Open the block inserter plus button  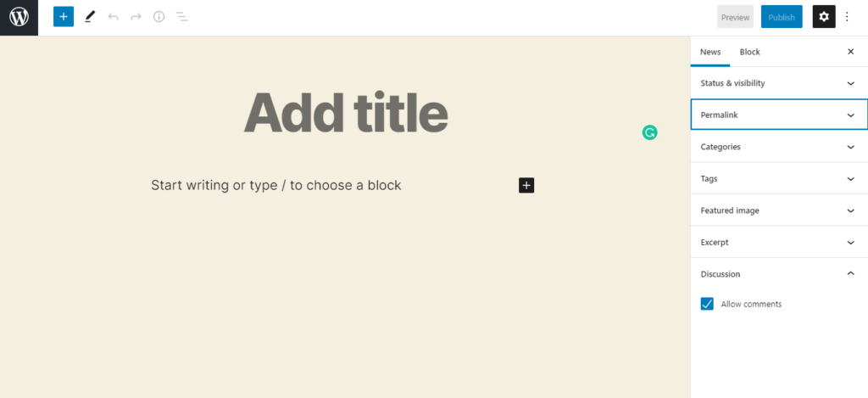(64, 17)
